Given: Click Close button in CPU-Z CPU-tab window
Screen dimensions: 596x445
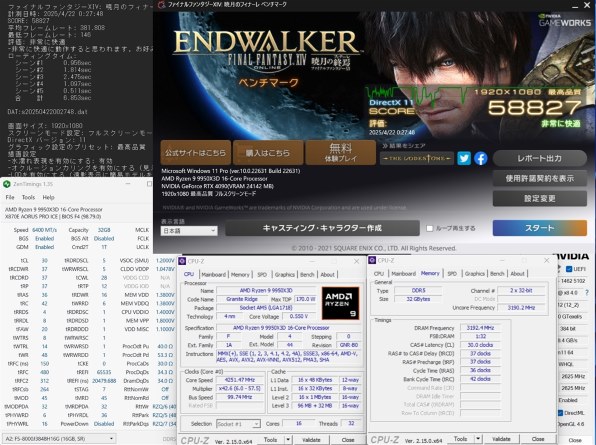Looking at the screenshot, I should click(347, 440).
